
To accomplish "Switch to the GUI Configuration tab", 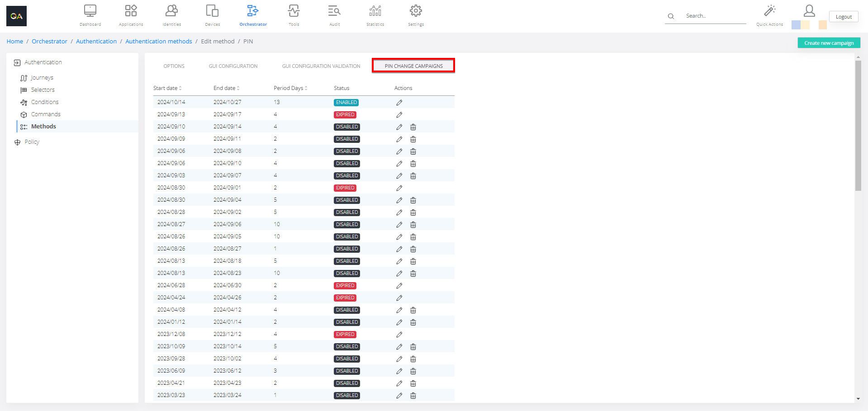I will tap(233, 66).
